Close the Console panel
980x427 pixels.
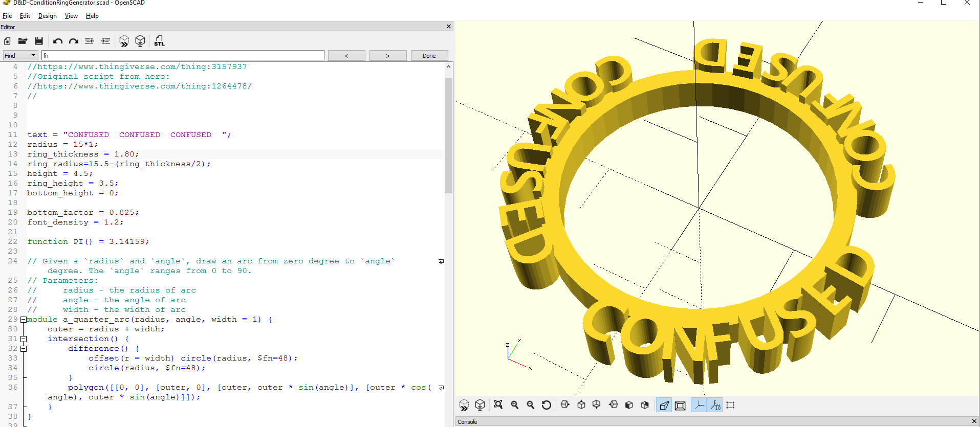[x=974, y=421]
